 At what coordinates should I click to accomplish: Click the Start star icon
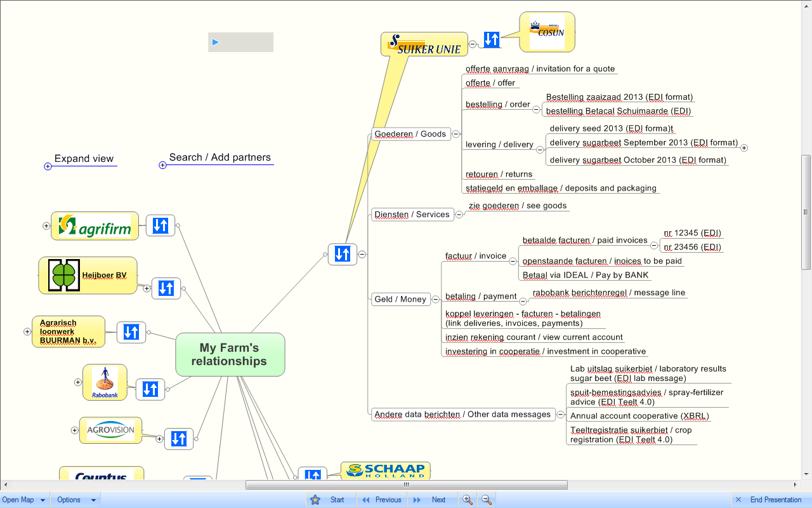[x=315, y=500]
